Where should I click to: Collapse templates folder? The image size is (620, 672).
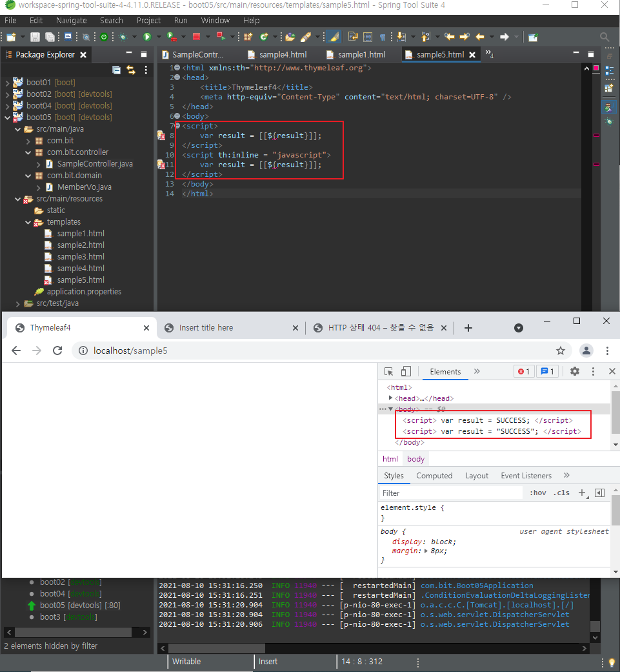(x=28, y=222)
